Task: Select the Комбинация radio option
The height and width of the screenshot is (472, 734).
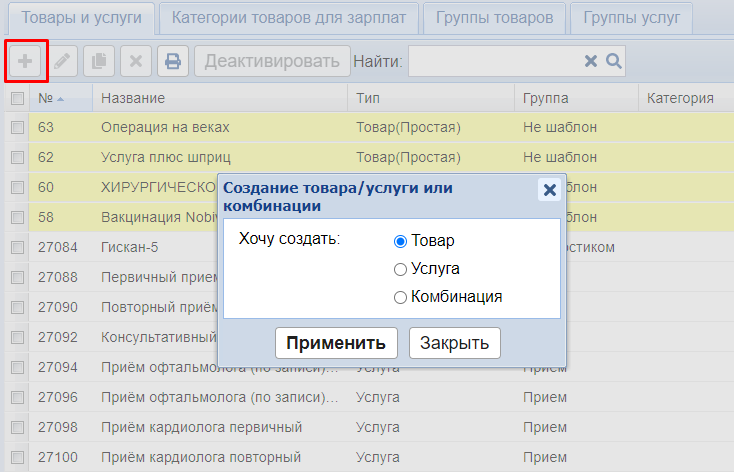Action: point(401,296)
